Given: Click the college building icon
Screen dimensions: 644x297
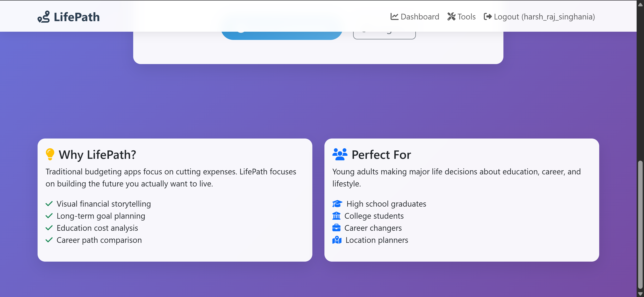Looking at the screenshot, I should 336,215.
